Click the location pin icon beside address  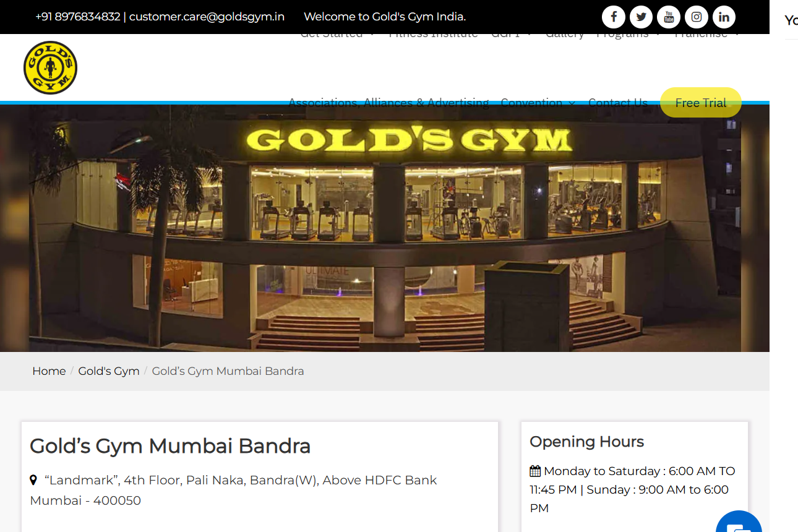[33, 480]
